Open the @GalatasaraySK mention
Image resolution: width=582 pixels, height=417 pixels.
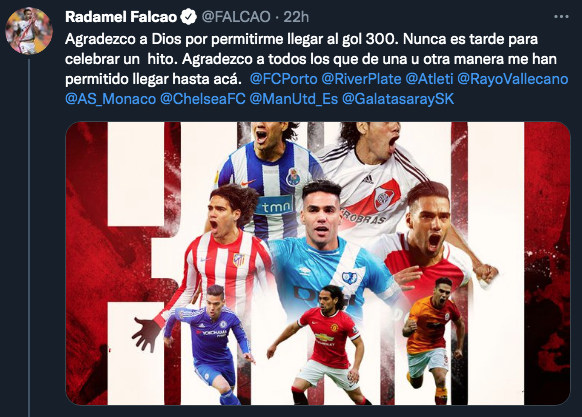[x=398, y=99]
